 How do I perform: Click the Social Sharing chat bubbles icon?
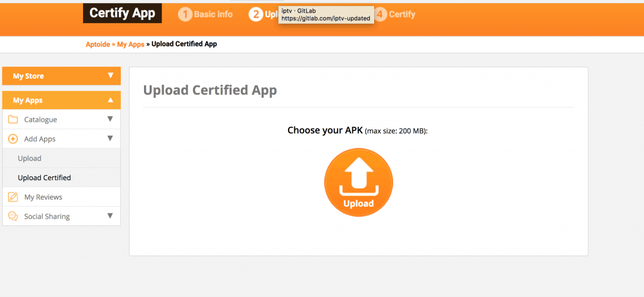point(13,216)
